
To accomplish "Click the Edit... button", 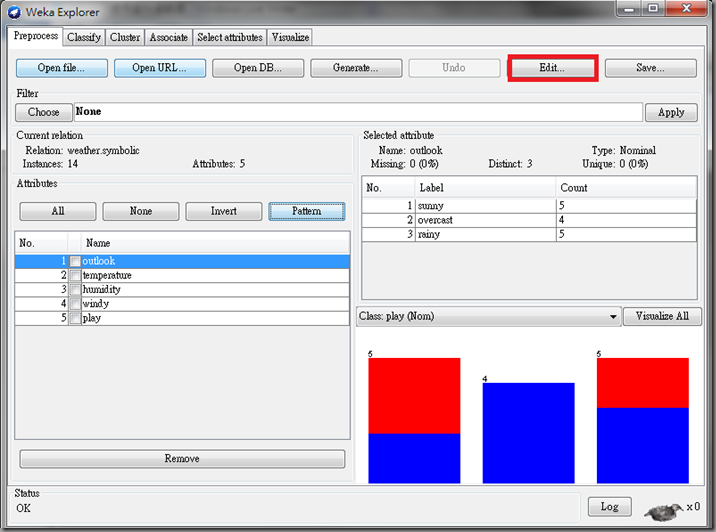I will (552, 68).
